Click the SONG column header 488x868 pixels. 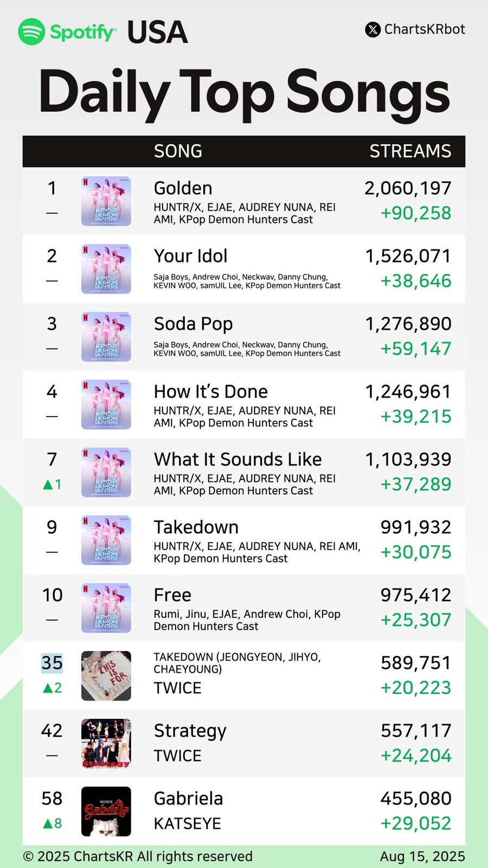click(x=178, y=151)
